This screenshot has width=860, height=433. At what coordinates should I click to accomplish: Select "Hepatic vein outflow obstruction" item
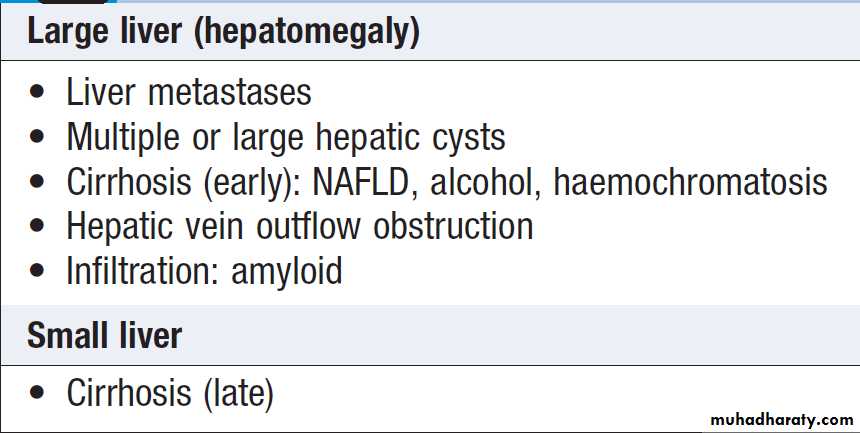(299, 226)
